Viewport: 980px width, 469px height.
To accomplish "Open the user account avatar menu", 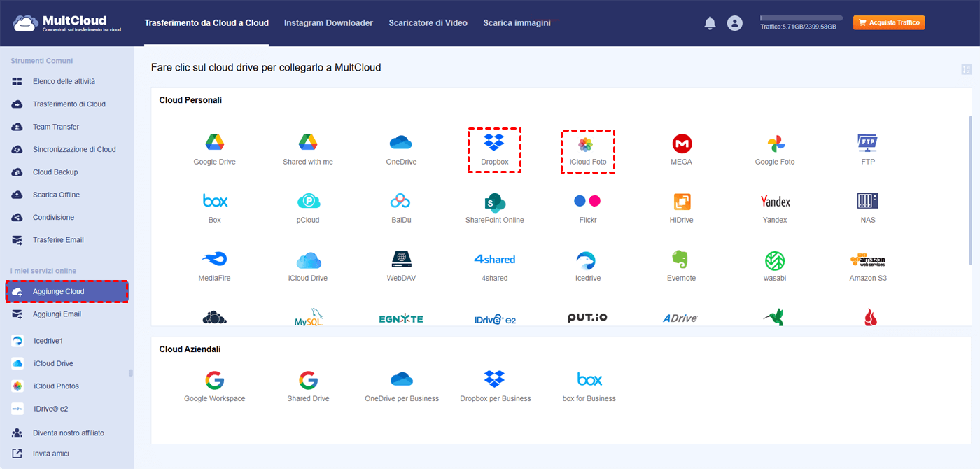I will [x=734, y=23].
